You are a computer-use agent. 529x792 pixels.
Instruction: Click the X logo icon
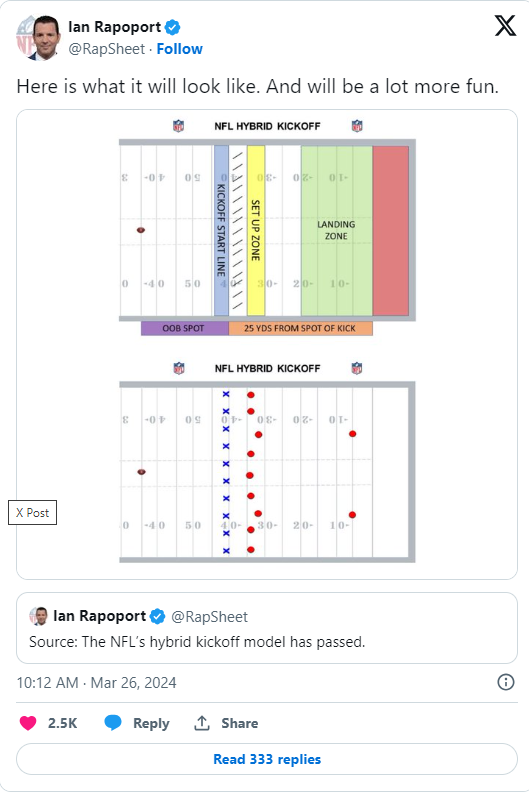[x=505, y=26]
